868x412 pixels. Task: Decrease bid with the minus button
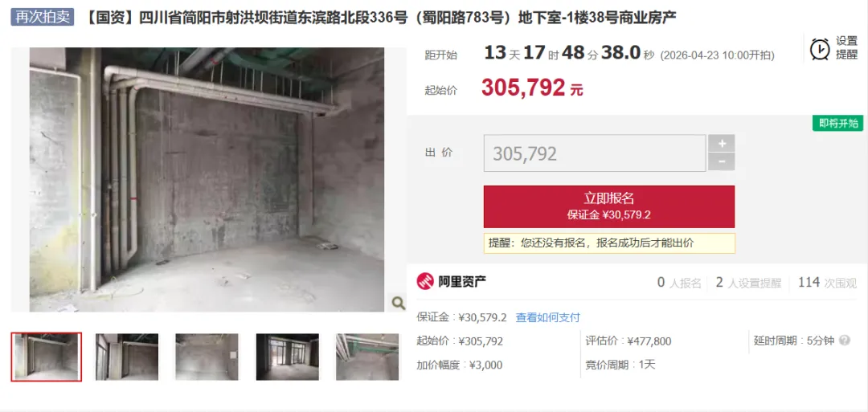(x=721, y=161)
